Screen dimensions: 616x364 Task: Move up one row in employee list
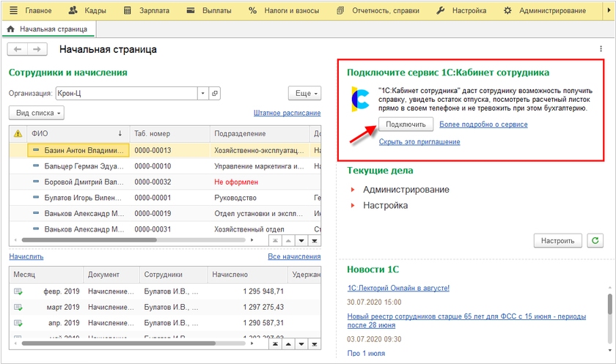[x=288, y=240]
